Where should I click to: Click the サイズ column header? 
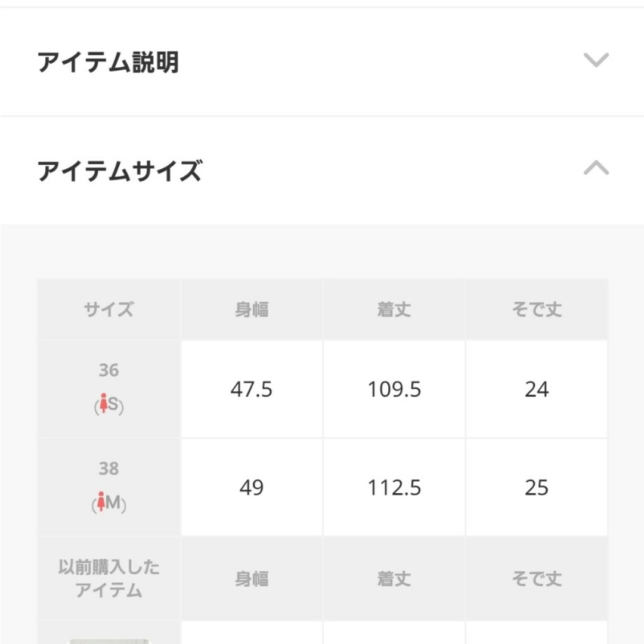pos(109,309)
